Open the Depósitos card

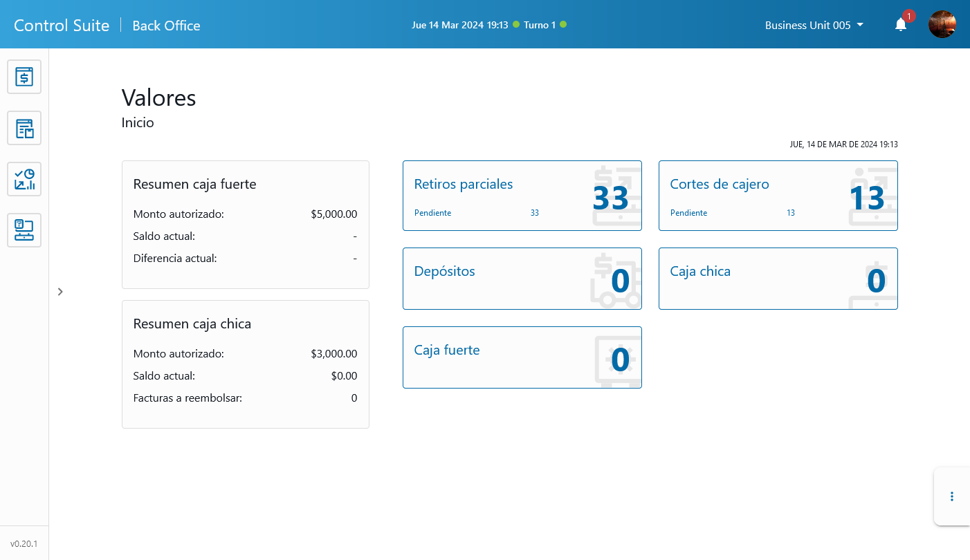pos(522,279)
